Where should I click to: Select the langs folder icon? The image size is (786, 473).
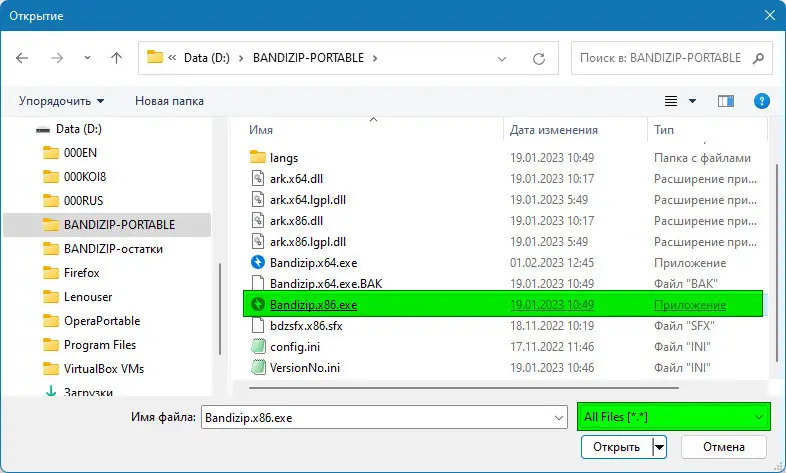(258, 157)
